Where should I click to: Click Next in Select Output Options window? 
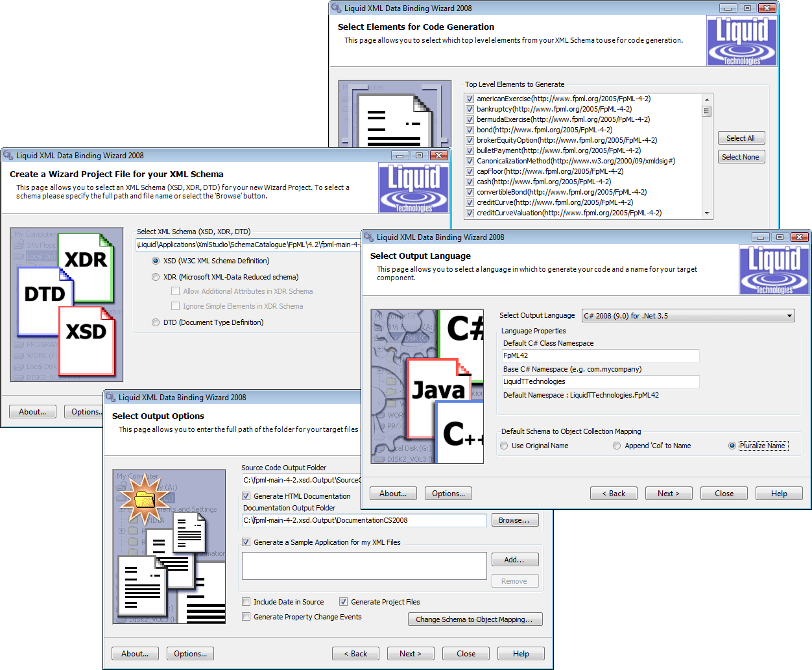coord(411,654)
